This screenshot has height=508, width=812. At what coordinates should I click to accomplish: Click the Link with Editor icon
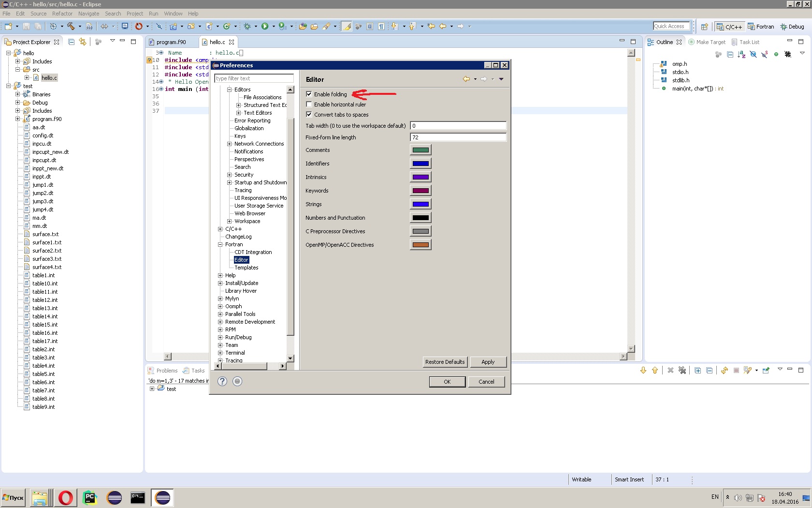tap(83, 42)
